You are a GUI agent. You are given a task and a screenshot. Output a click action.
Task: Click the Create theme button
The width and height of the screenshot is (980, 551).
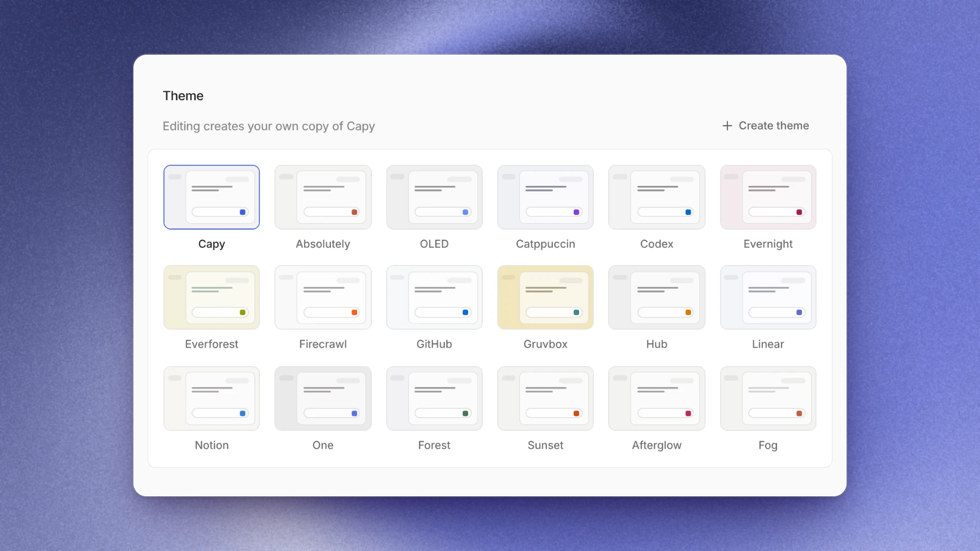(x=765, y=126)
